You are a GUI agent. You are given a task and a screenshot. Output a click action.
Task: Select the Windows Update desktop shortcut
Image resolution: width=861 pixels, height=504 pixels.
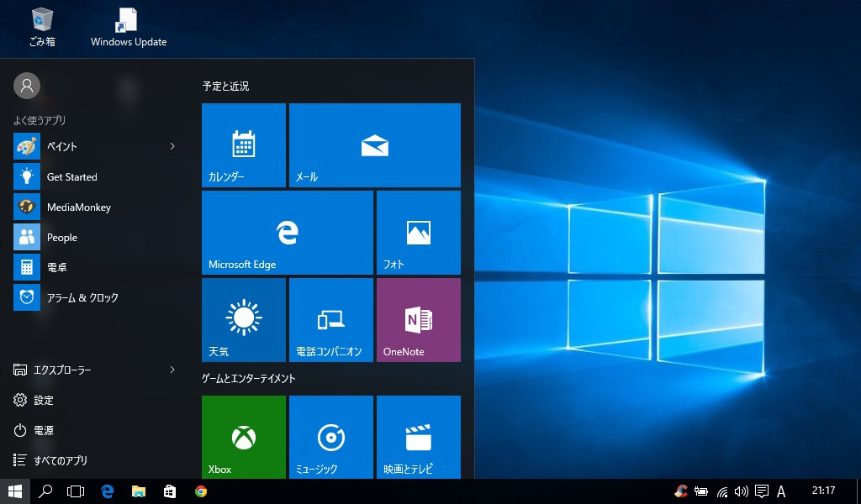pos(129,28)
